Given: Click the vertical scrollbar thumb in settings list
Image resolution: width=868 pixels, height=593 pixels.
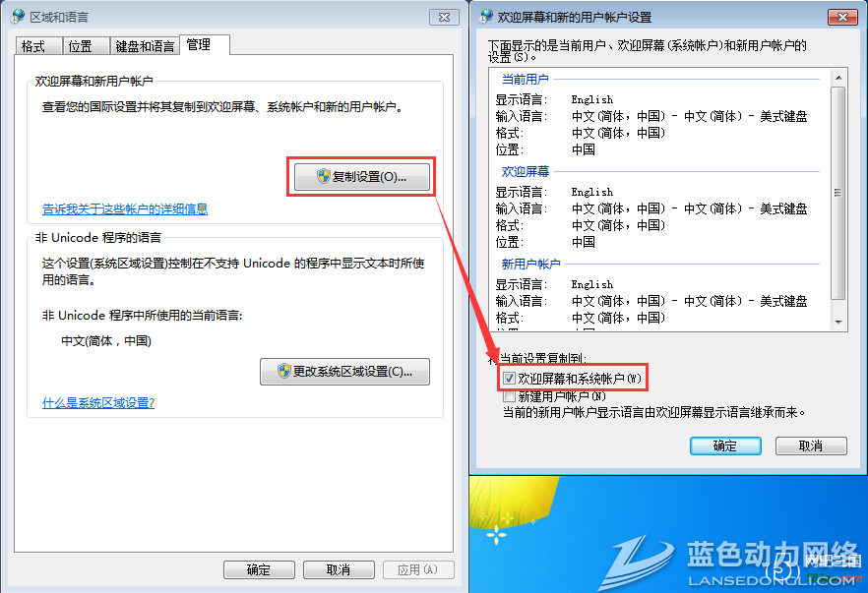Looking at the screenshot, I should pyautogui.click(x=838, y=192).
